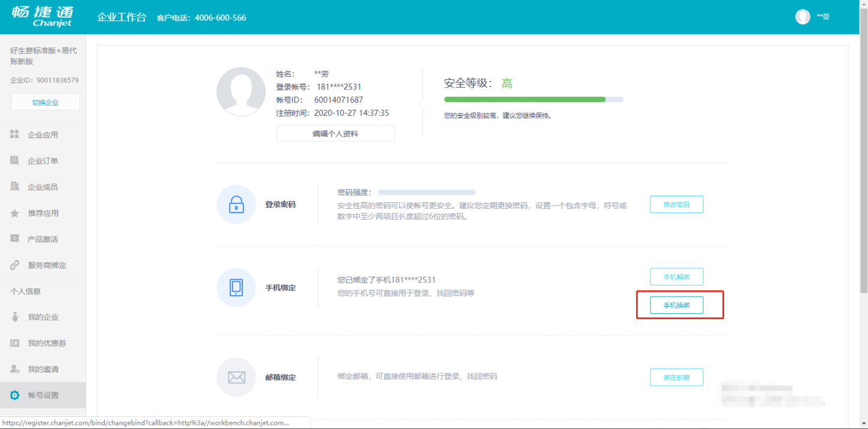Go to 我的邀请 in the sidebar
Viewport: 868px width, 429px height.
[x=43, y=370]
